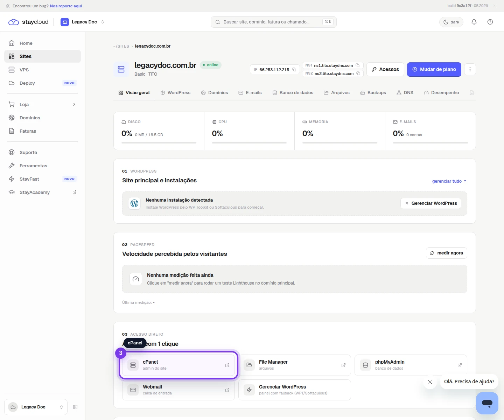The width and height of the screenshot is (504, 420).
Task: Click the Gerenciar WordPress button
Action: pos(431,203)
